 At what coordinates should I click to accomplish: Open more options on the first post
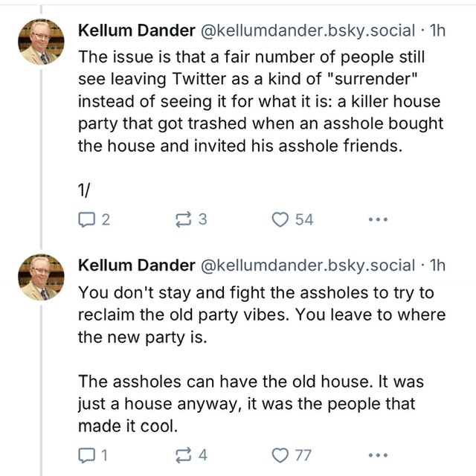click(378, 219)
